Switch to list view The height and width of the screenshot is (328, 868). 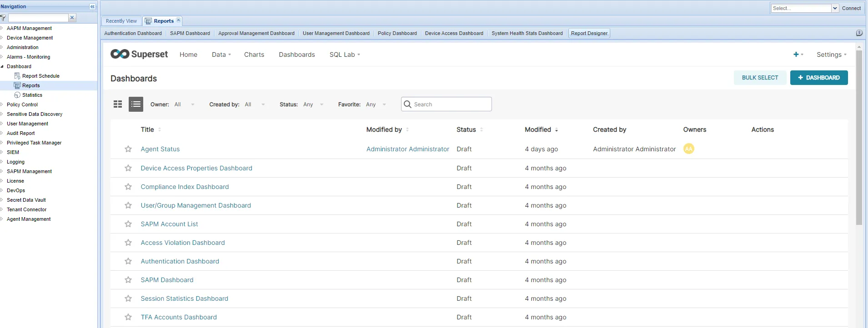(x=136, y=104)
